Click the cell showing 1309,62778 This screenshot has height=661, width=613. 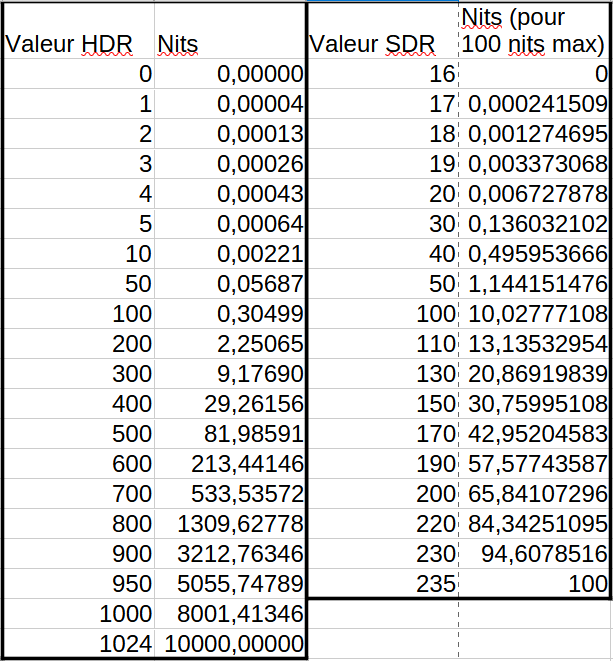click(230, 524)
